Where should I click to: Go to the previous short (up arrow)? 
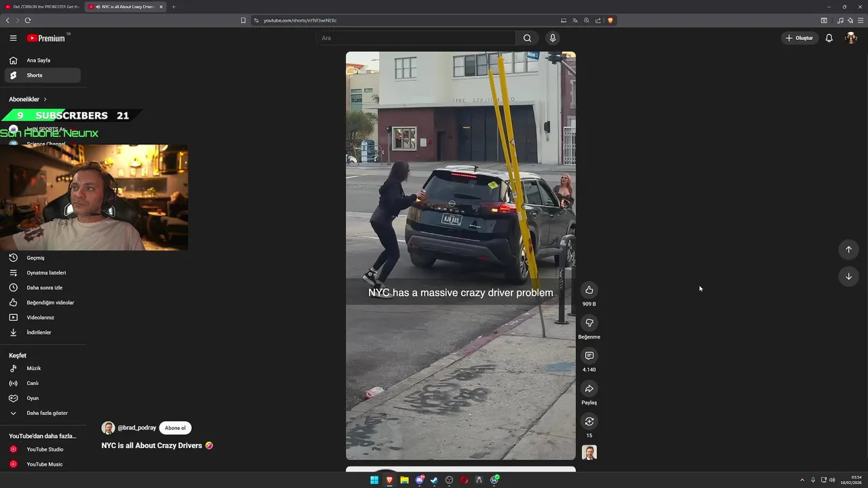tap(848, 249)
